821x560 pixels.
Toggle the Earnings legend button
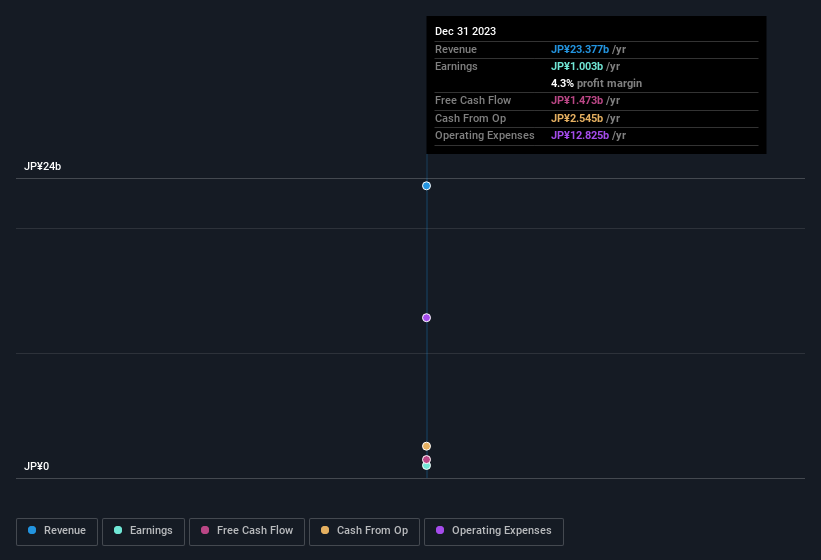point(143,531)
